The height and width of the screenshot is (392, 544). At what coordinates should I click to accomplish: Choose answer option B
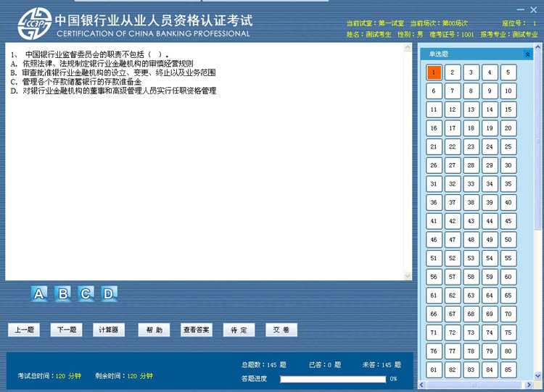pyautogui.click(x=62, y=293)
